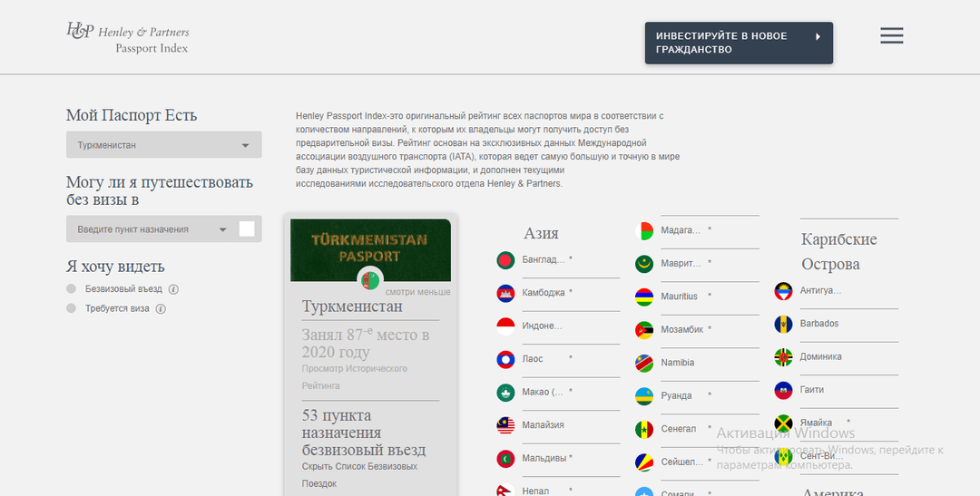Image resolution: width=980 pixels, height=496 pixels.
Task: Click the Mauritius country name
Action: (680, 297)
